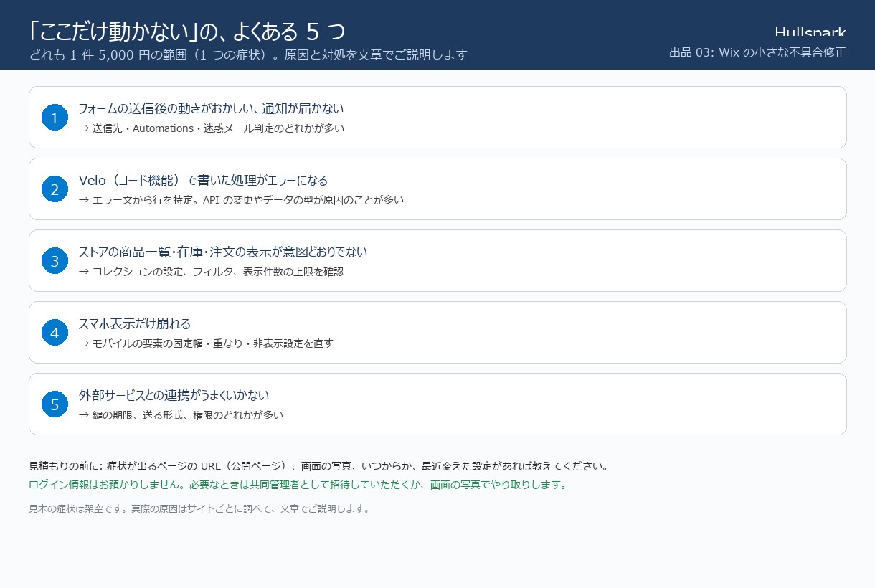Image resolution: width=875 pixels, height=588 pixels.
Task: Click the blue number 3 circle badge
Action: (x=55, y=261)
